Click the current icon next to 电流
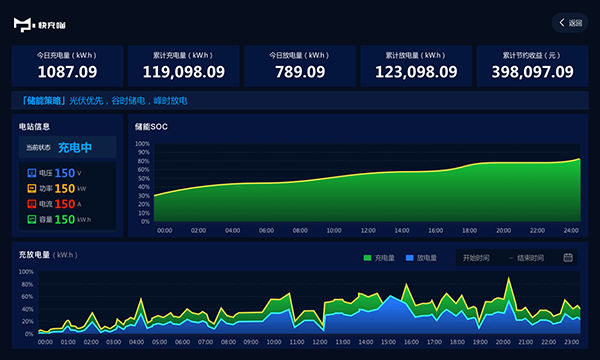Viewport: 600px width, 360px height. (x=31, y=204)
